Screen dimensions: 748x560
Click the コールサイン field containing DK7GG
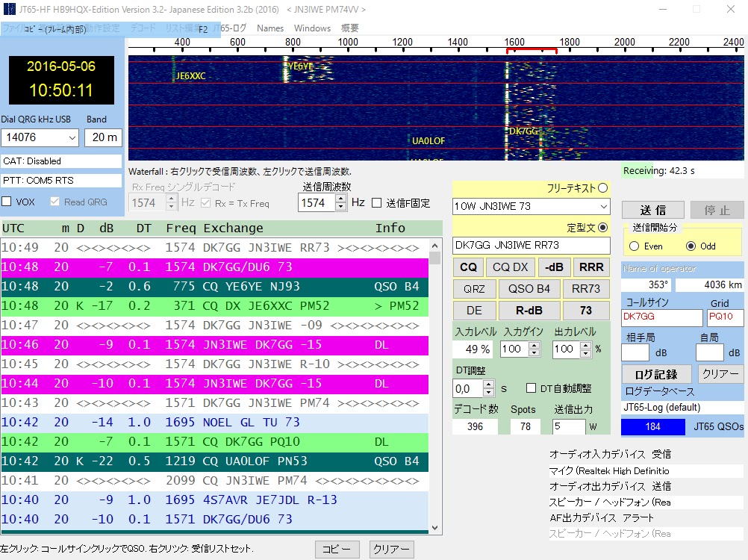click(662, 317)
